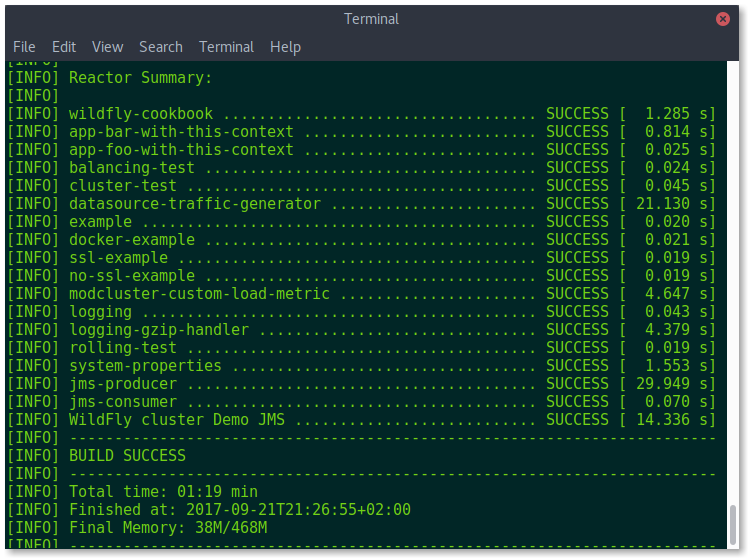The image size is (748, 558).
Task: Click the 'logging-gzip-handler' module name
Action: pos(159,330)
